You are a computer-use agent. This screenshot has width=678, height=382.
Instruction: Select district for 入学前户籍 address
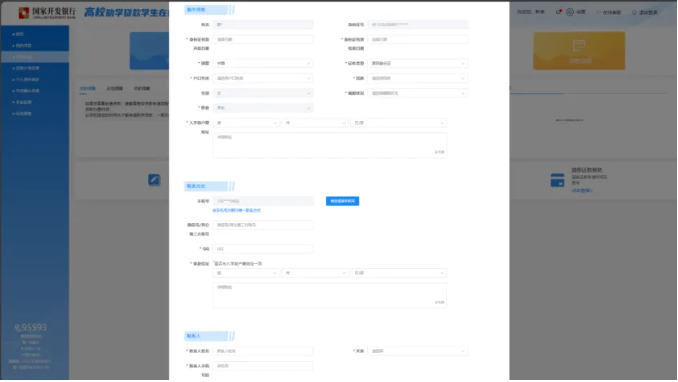point(399,123)
